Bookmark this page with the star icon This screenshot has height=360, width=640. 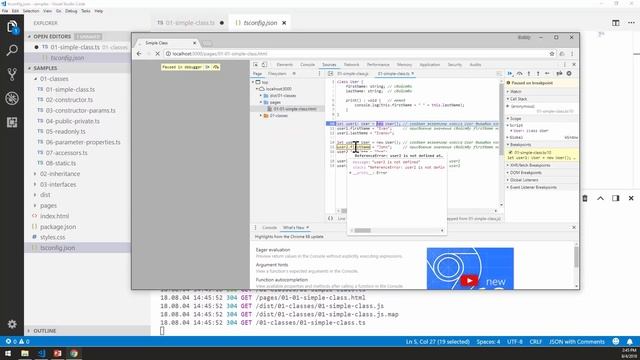tap(552, 53)
